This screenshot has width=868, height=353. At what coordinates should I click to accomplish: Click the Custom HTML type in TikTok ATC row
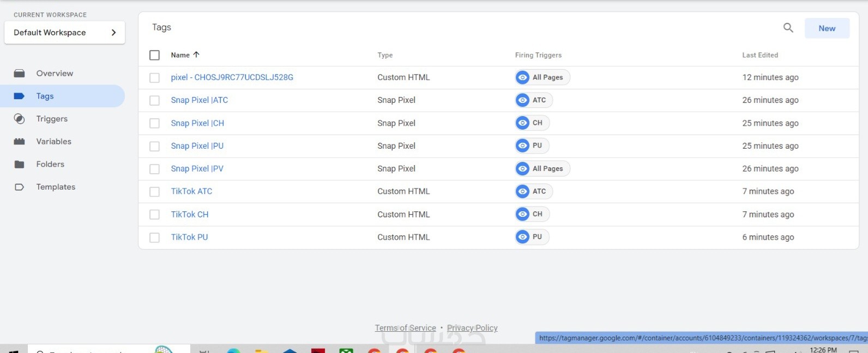pos(403,191)
